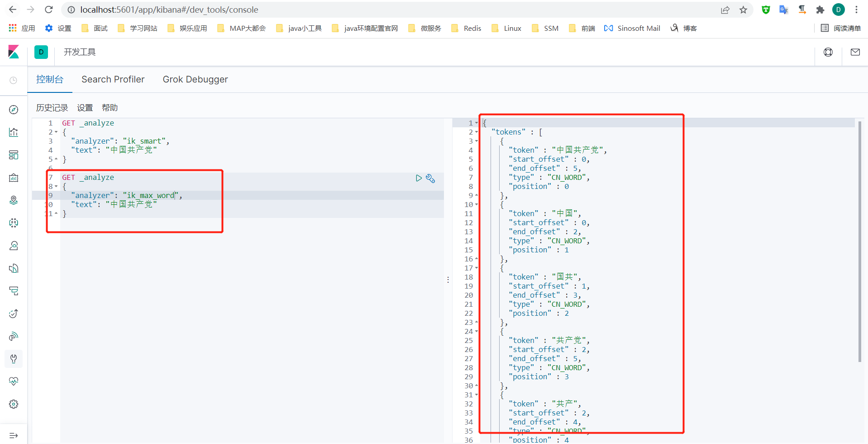The image size is (868, 444).
Task: Open 设置 in console menu
Action: click(x=85, y=108)
